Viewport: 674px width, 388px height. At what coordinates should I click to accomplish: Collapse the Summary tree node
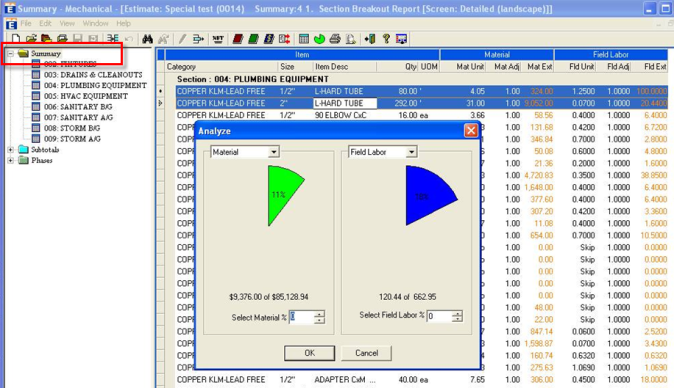(11, 53)
